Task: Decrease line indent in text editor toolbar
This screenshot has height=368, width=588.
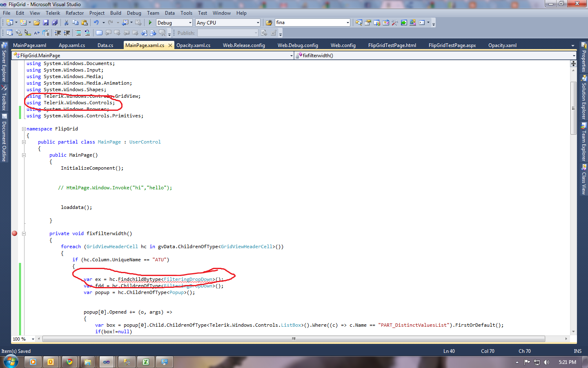Action: pyautogui.click(x=58, y=33)
